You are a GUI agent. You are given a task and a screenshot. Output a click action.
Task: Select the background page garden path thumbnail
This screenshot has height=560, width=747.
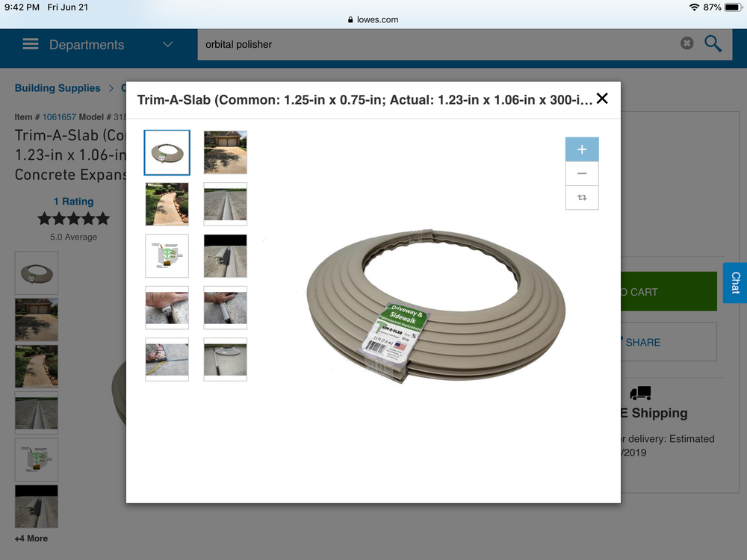(x=37, y=366)
